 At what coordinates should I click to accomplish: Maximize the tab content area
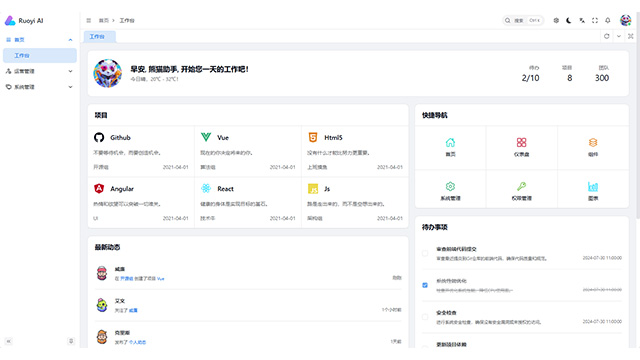(x=631, y=36)
